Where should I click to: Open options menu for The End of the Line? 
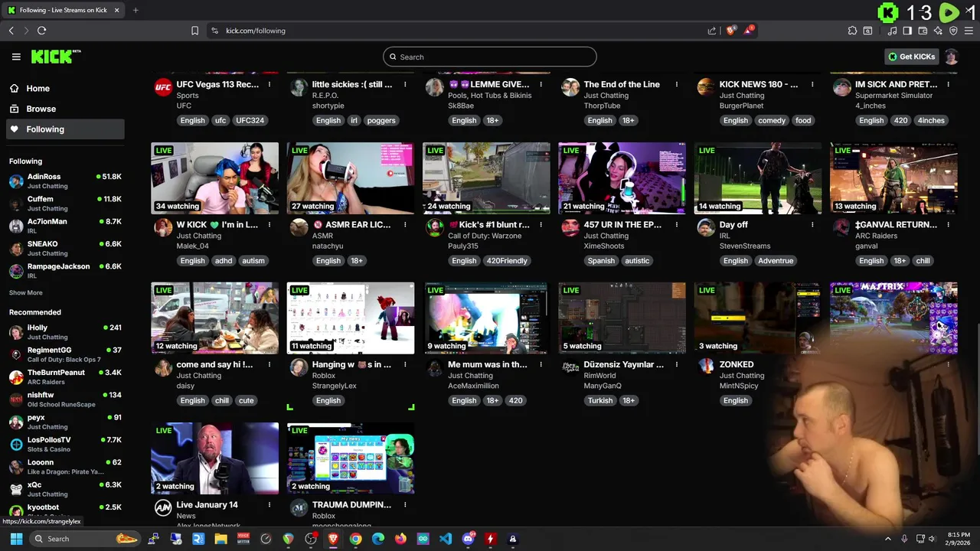[677, 84]
